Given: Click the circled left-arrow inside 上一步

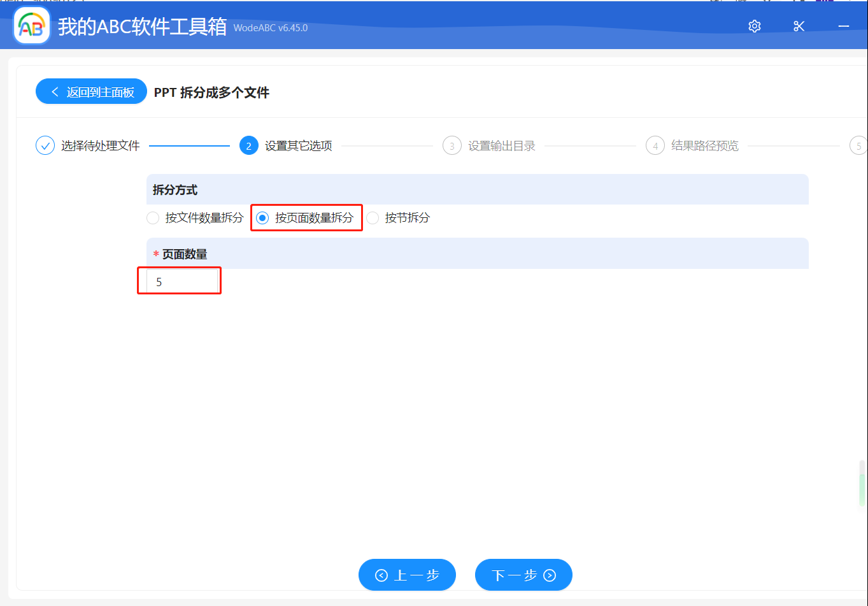Looking at the screenshot, I should (383, 575).
